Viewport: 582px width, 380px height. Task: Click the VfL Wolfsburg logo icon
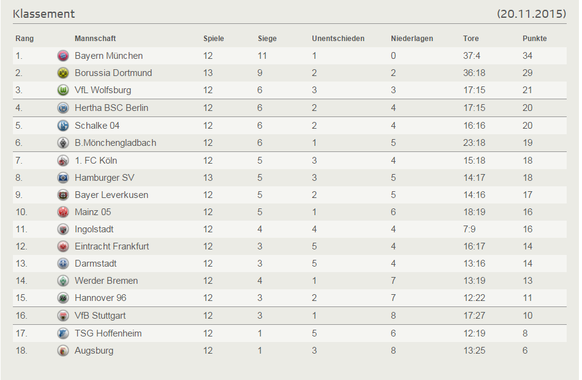coord(63,90)
